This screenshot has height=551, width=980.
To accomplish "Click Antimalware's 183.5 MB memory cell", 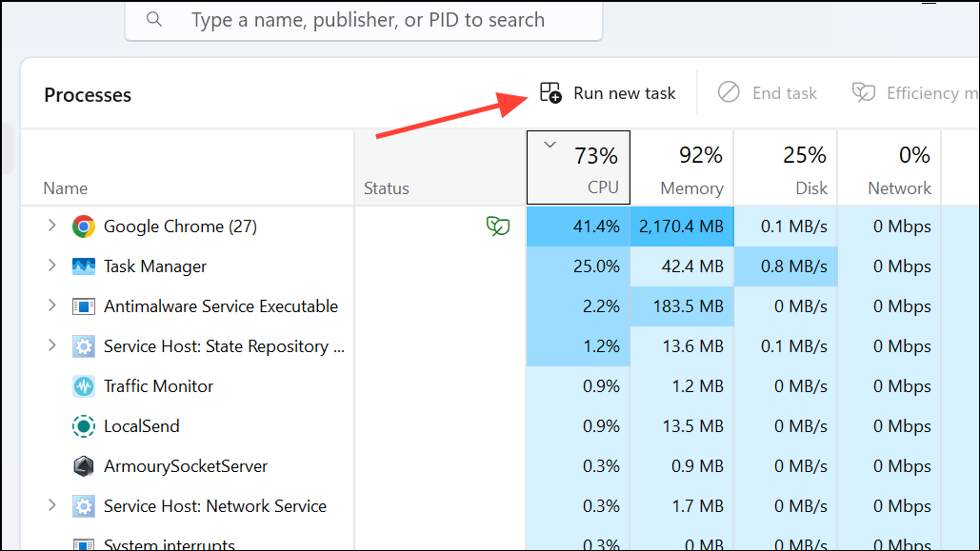I will [x=682, y=306].
